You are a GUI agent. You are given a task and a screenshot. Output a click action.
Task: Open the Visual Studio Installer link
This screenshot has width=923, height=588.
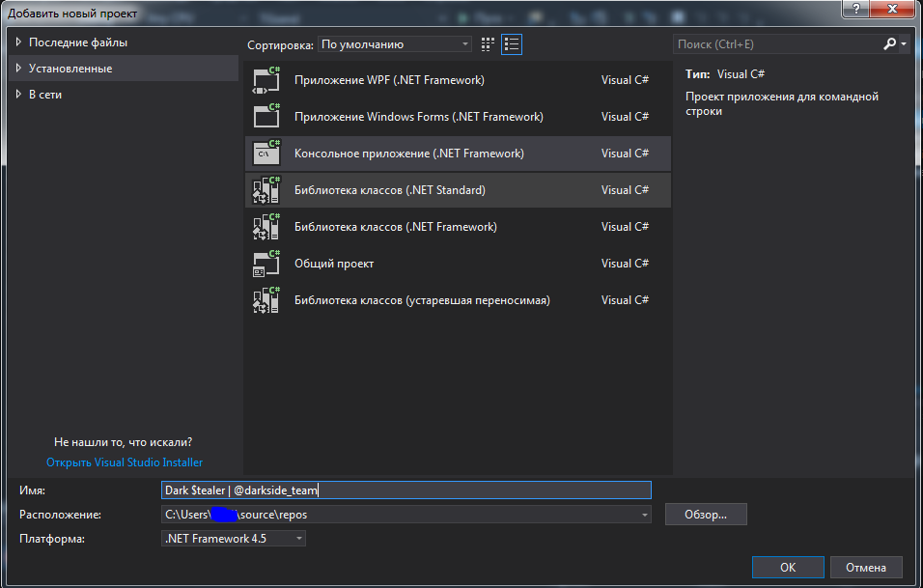coord(125,462)
